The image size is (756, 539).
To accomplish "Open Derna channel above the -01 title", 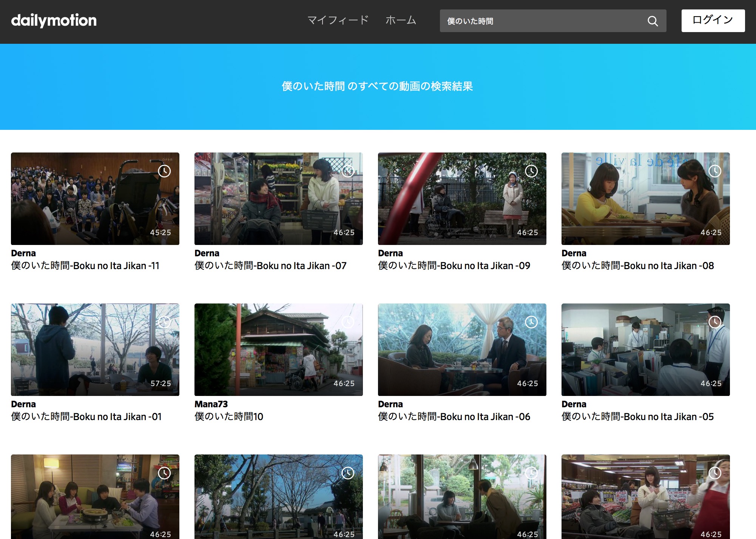I will pos(23,404).
